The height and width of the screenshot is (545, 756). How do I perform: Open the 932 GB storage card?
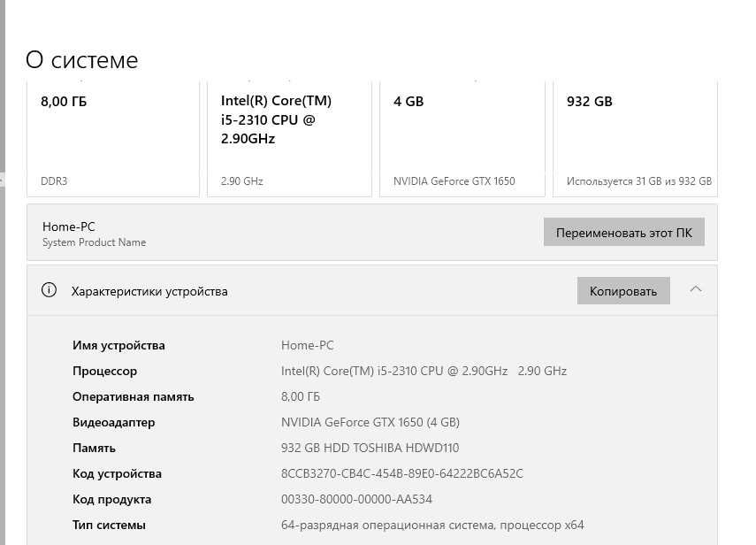click(x=635, y=138)
